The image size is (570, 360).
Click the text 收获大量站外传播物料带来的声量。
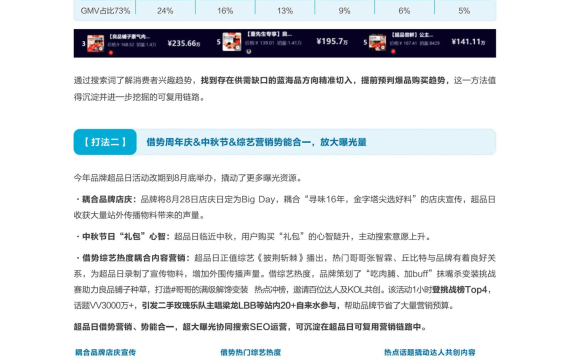140,216
